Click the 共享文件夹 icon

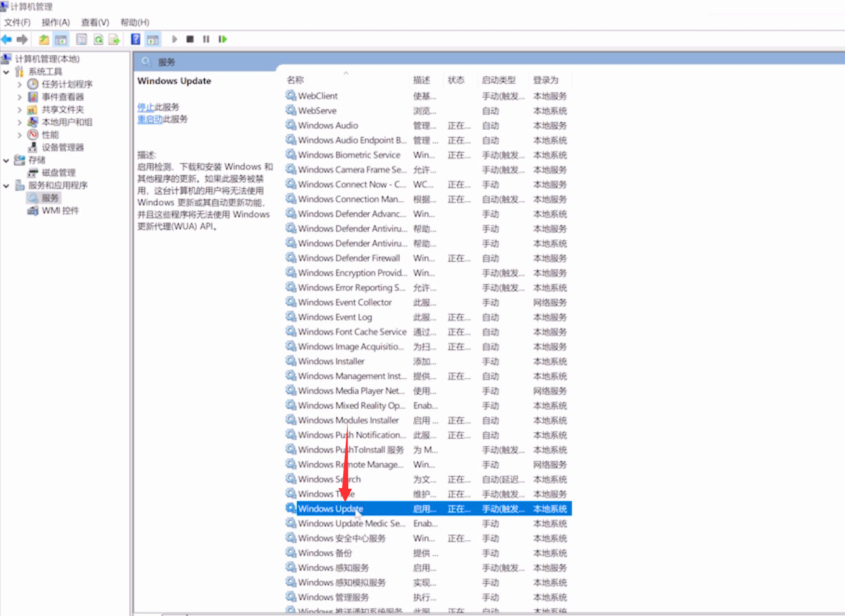click(33, 109)
